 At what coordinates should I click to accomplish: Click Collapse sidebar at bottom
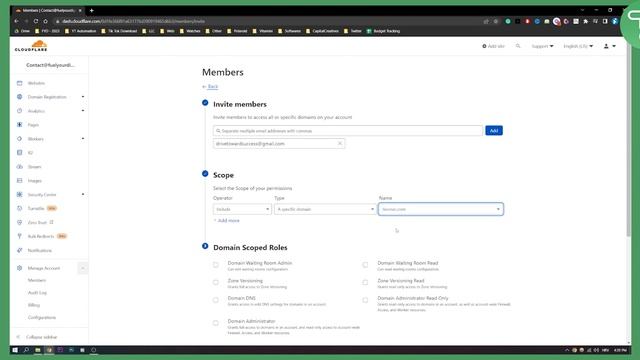click(x=38, y=337)
